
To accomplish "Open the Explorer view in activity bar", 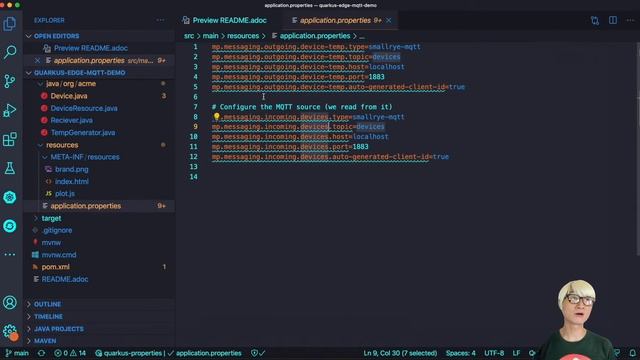I will pos(10,24).
